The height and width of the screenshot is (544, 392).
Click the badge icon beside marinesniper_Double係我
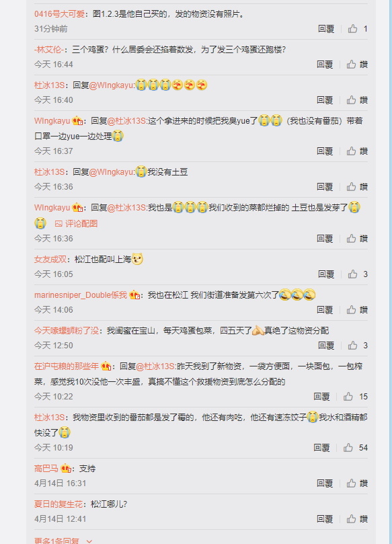(134, 295)
